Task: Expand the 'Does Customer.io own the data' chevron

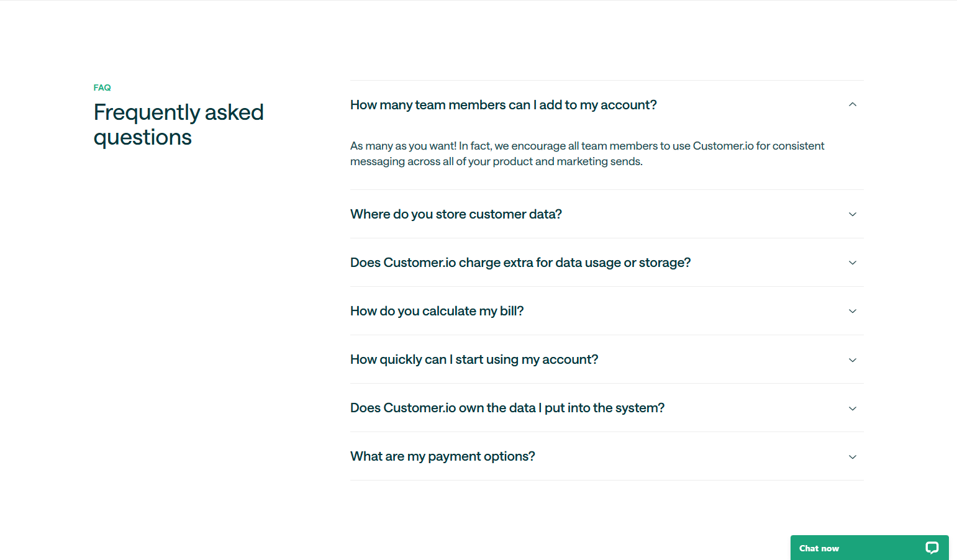Action: tap(852, 408)
